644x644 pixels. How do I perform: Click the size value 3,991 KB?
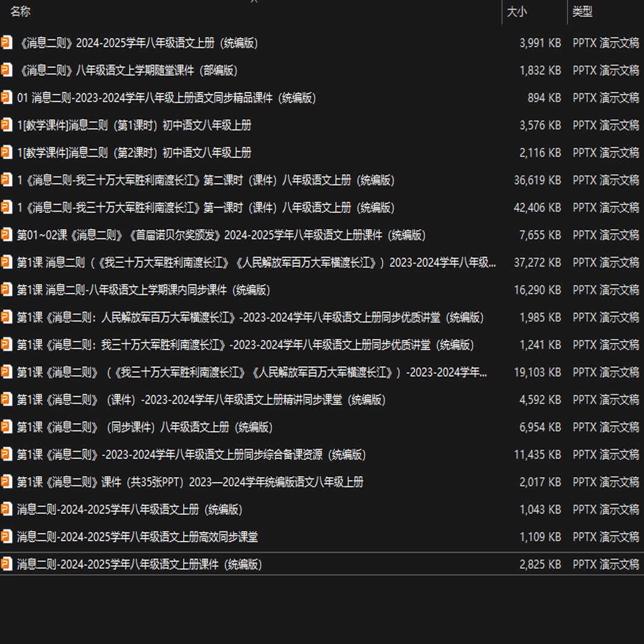(540, 43)
